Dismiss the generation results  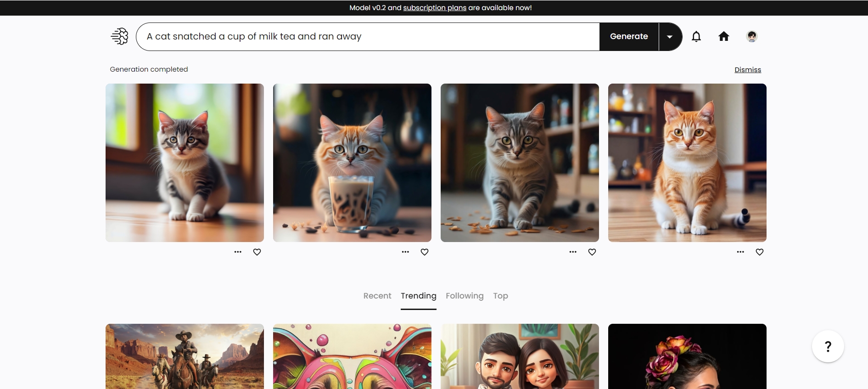pos(748,70)
